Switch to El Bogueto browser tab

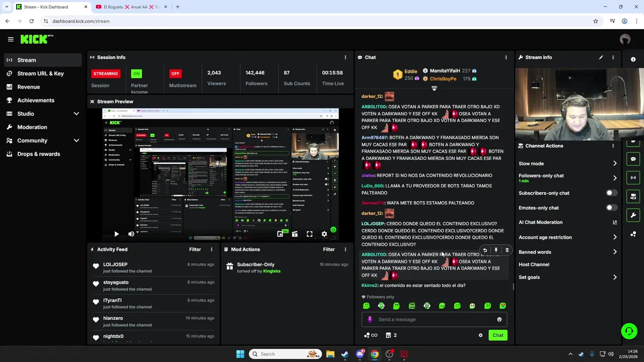point(132,7)
